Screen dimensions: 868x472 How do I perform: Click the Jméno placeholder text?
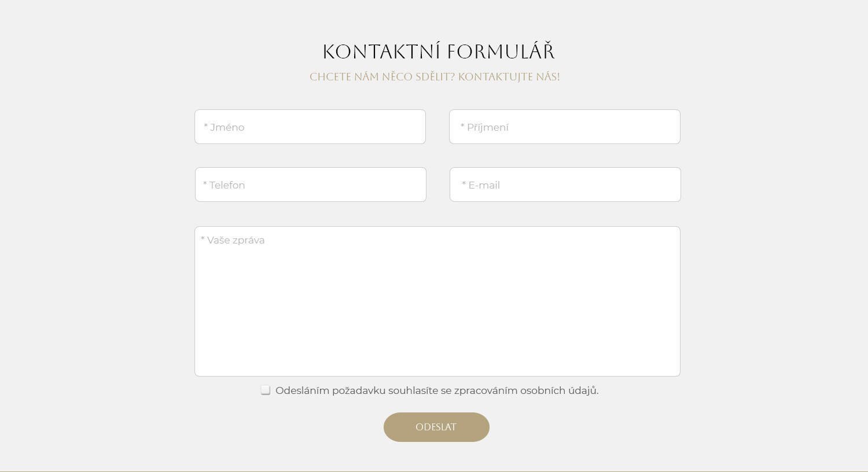pyautogui.click(x=225, y=127)
